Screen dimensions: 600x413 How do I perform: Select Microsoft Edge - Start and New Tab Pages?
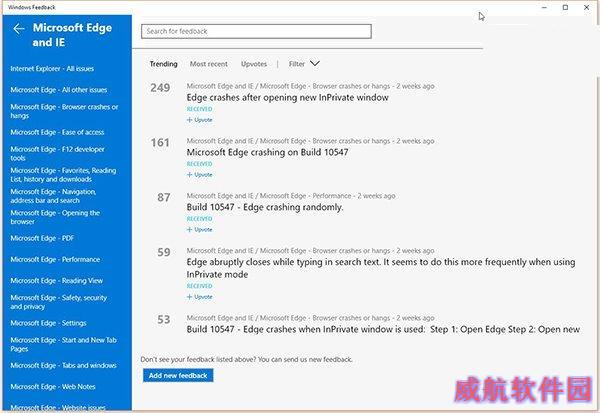pyautogui.click(x=64, y=344)
